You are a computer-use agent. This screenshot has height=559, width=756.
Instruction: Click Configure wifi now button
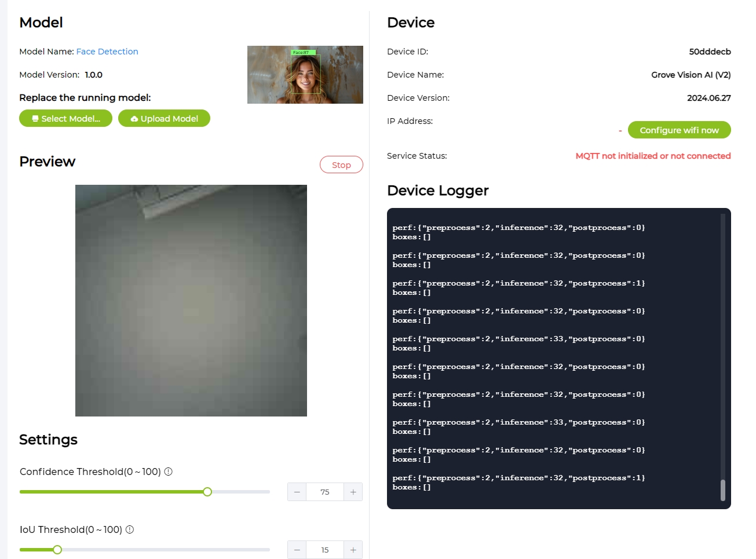coord(679,130)
